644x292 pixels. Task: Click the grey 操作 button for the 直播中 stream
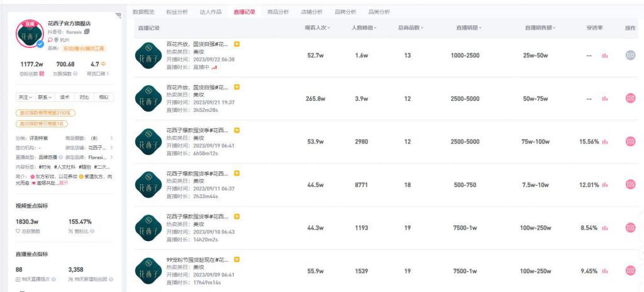[x=630, y=55]
